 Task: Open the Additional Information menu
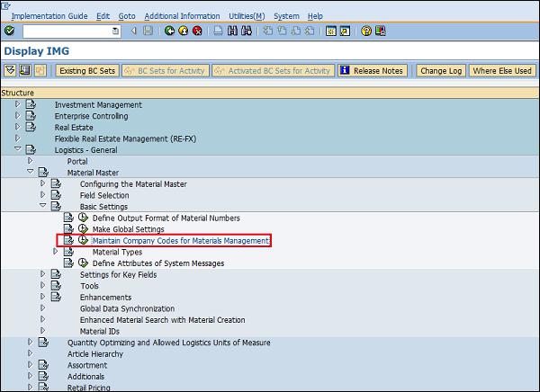[x=182, y=16]
